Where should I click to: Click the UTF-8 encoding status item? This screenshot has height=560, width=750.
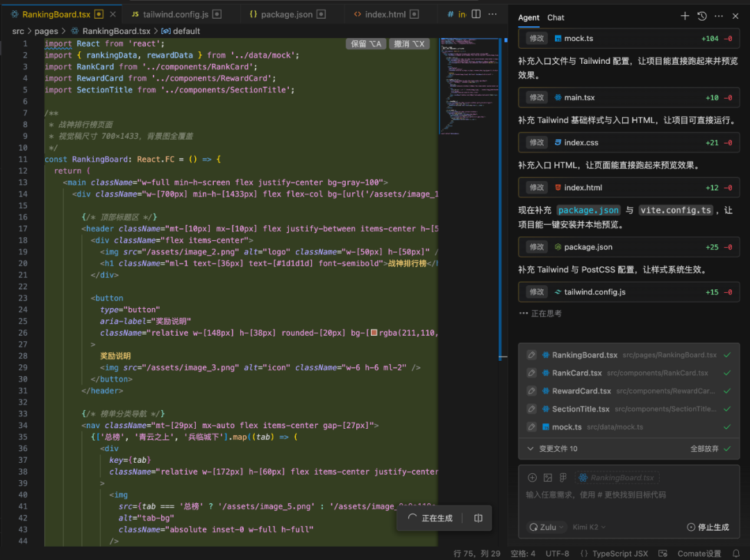(557, 553)
